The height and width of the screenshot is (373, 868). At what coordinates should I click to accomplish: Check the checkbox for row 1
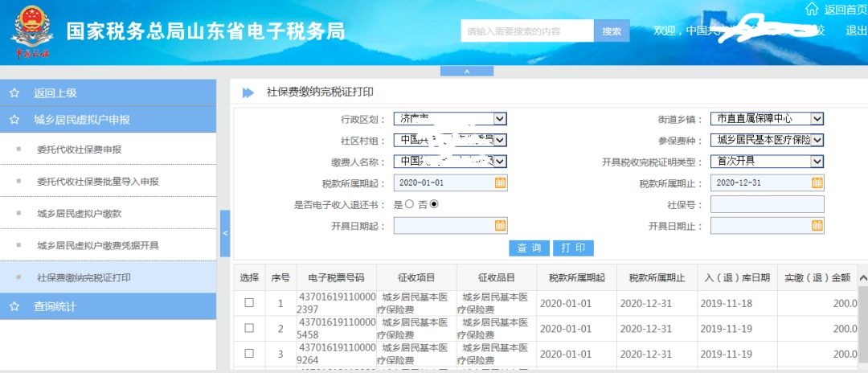click(249, 303)
